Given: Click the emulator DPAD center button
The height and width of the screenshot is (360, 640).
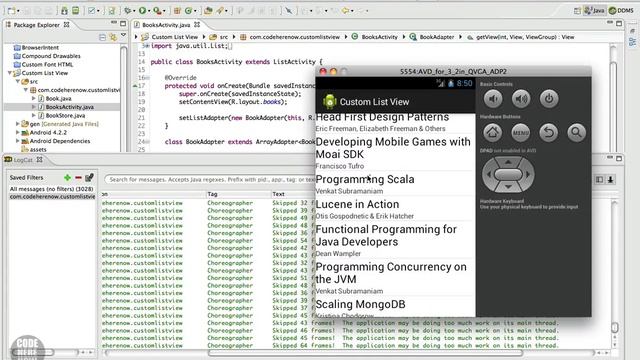Looking at the screenshot, I should click(508, 175).
